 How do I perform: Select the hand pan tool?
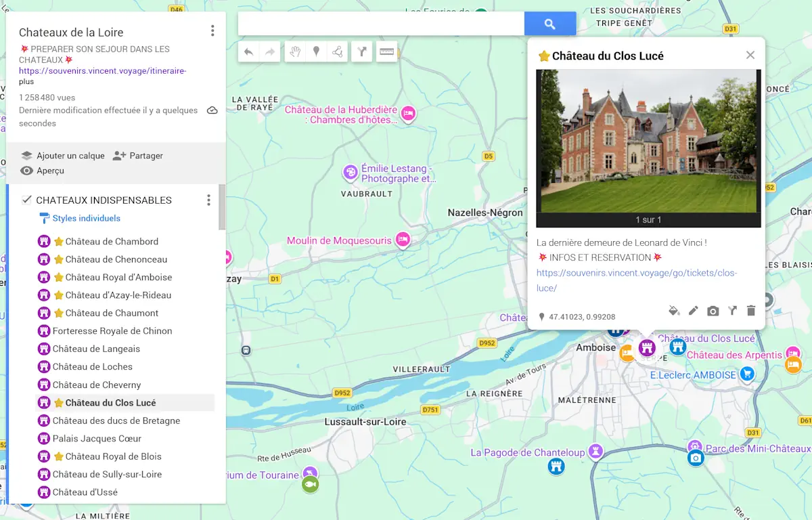295,51
